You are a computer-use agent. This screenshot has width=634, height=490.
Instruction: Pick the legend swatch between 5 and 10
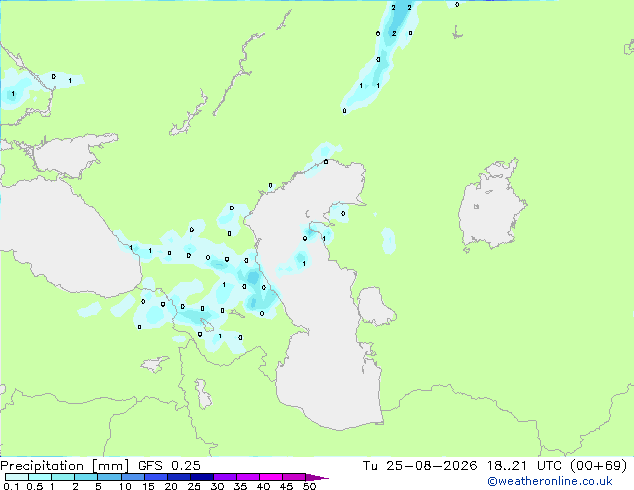click(x=109, y=477)
